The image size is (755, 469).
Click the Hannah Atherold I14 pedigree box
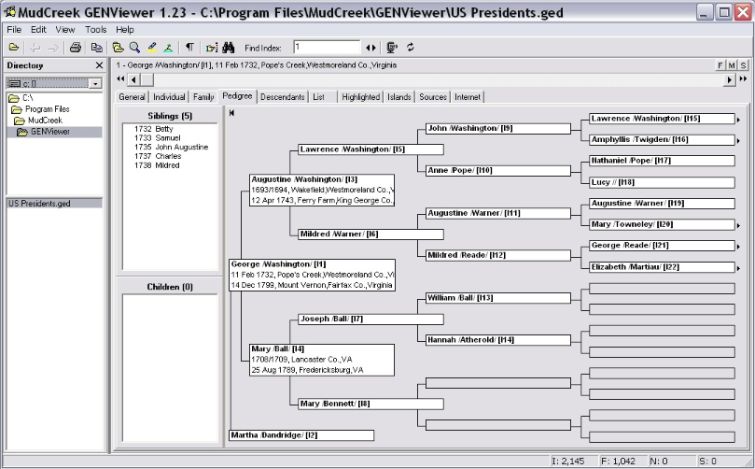[x=498, y=340]
